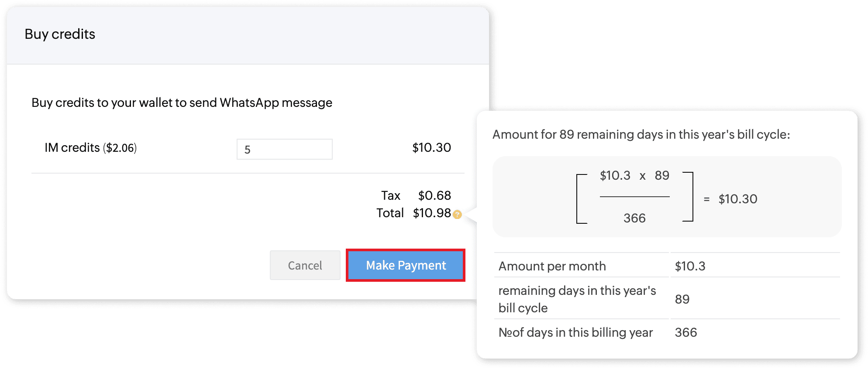Click the IM credits ($2.06) label

pos(90,148)
